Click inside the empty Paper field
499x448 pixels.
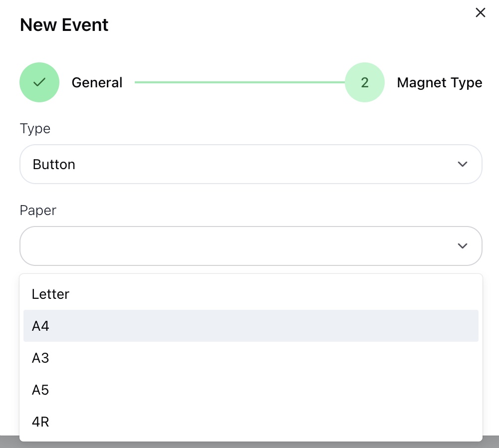240,246
